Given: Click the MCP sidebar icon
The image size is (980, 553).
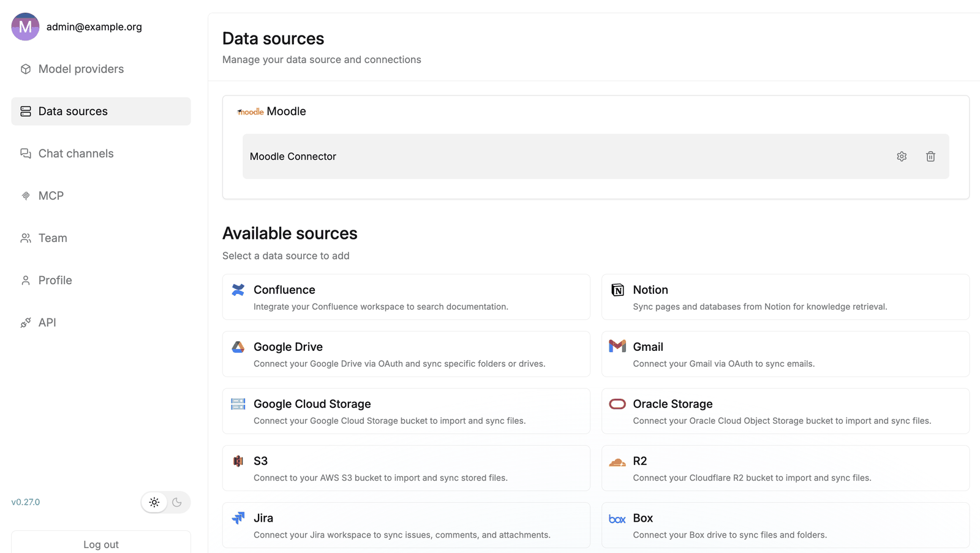Looking at the screenshot, I should coord(26,196).
